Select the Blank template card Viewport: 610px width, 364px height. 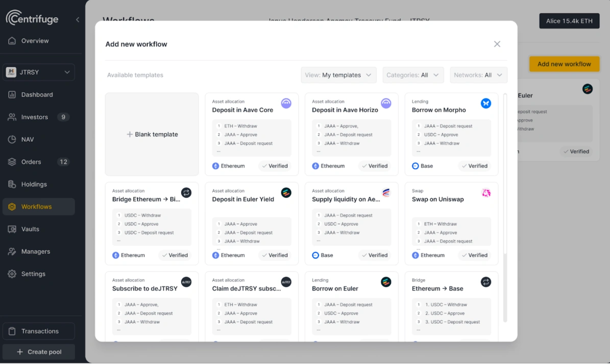click(x=152, y=134)
